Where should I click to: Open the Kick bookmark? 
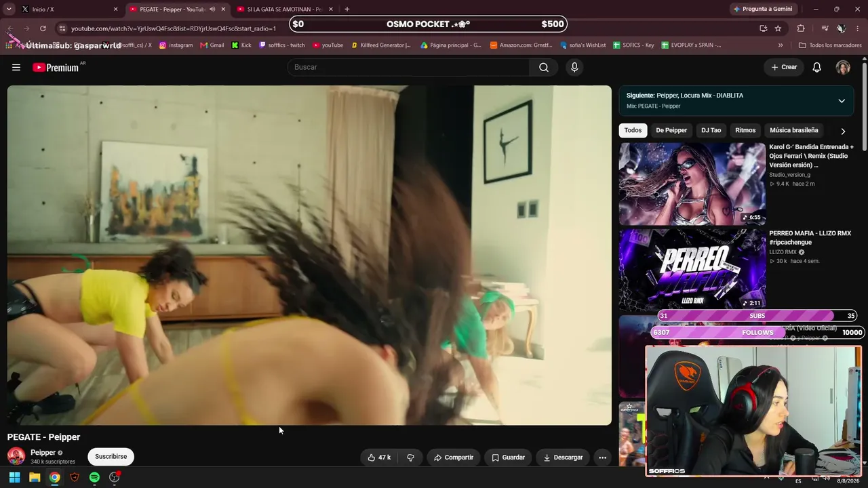point(241,45)
